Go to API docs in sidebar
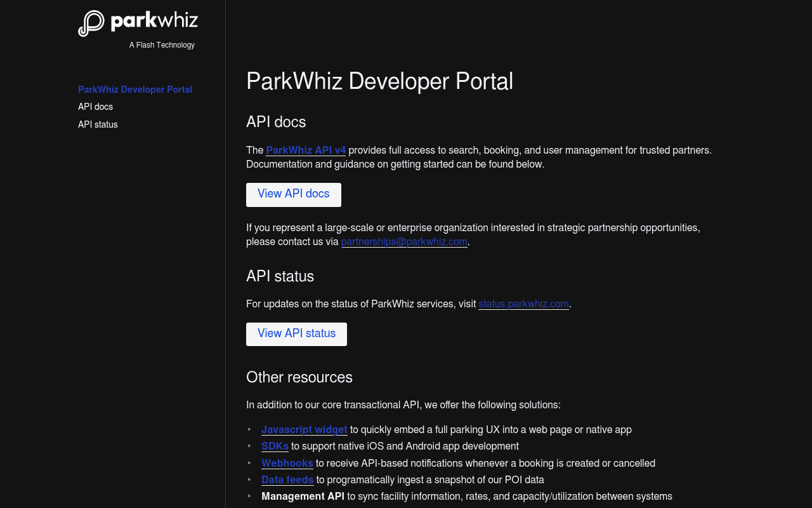 pyautogui.click(x=95, y=107)
